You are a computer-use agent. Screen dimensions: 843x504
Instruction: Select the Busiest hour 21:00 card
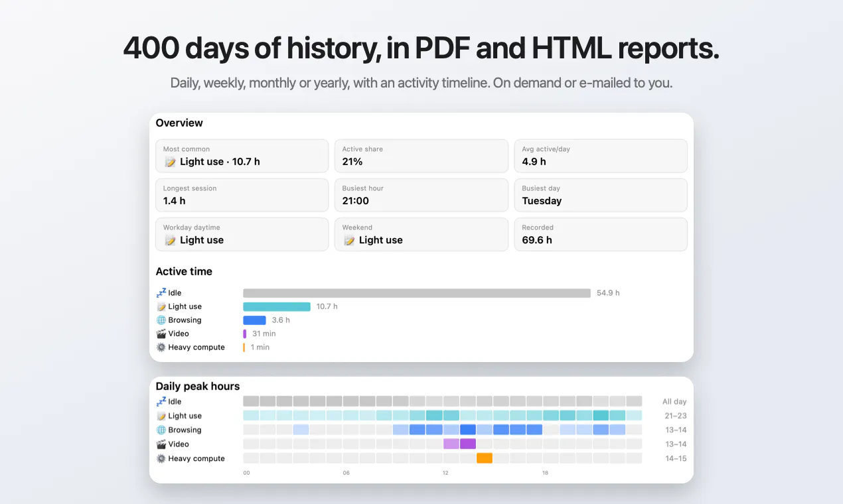pos(421,195)
